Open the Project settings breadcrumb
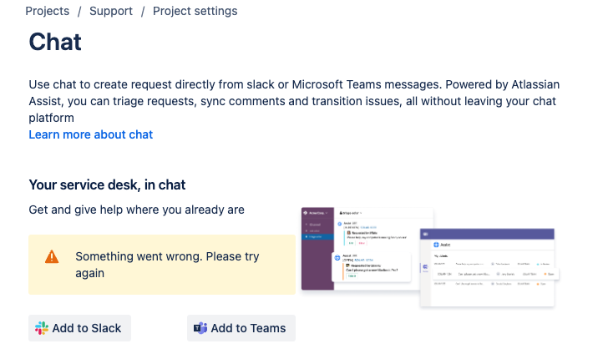This screenshot has width=603, height=364. coord(195,11)
